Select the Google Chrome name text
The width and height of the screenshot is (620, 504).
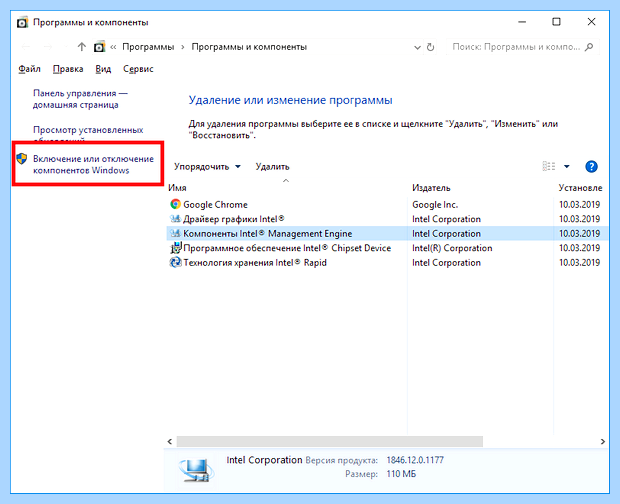(x=215, y=204)
